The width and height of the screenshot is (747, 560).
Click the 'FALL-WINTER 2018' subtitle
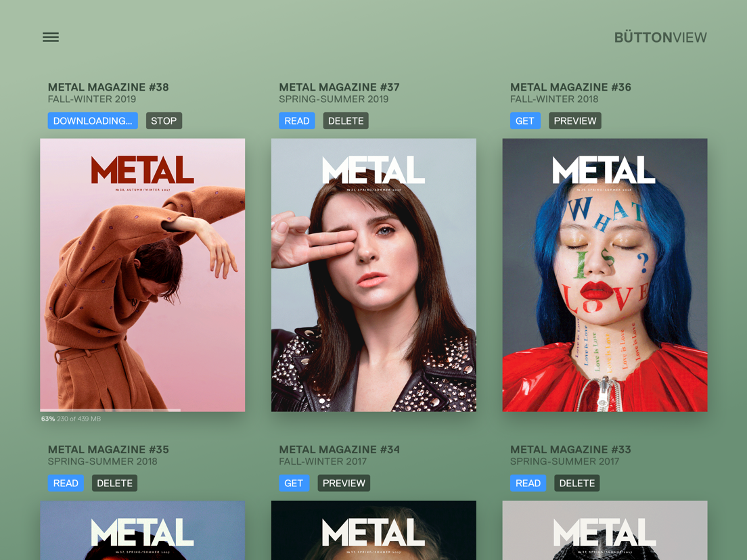(x=554, y=99)
